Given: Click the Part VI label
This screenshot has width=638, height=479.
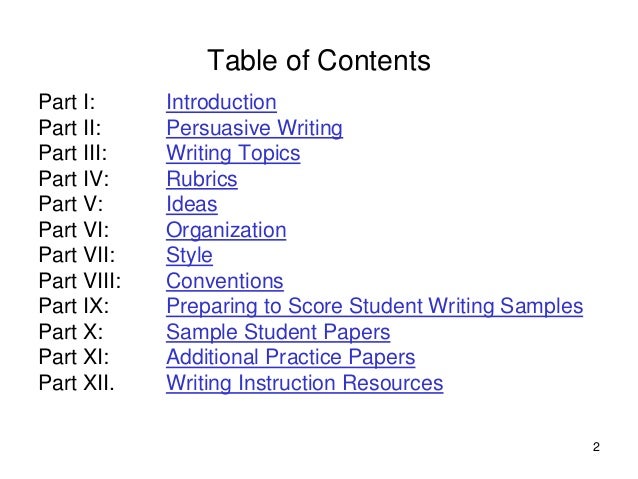Looking at the screenshot, I should (x=74, y=230).
